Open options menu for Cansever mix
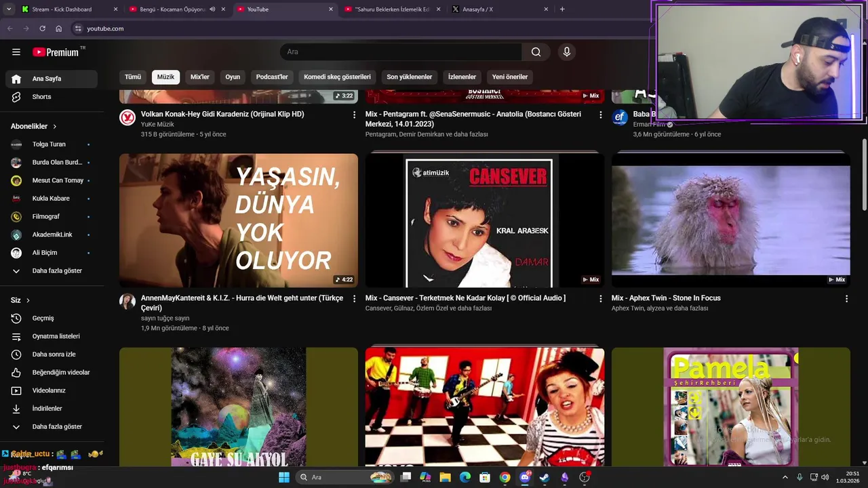 coord(600,299)
